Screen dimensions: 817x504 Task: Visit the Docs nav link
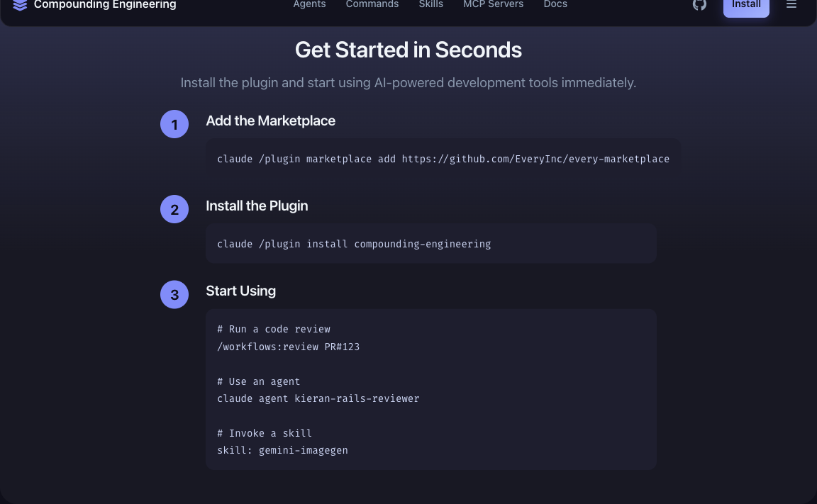pos(555,5)
